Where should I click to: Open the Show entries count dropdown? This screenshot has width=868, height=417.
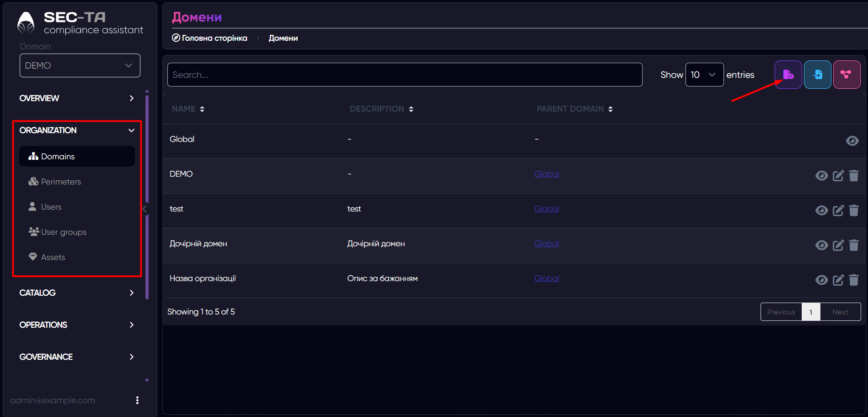click(704, 75)
